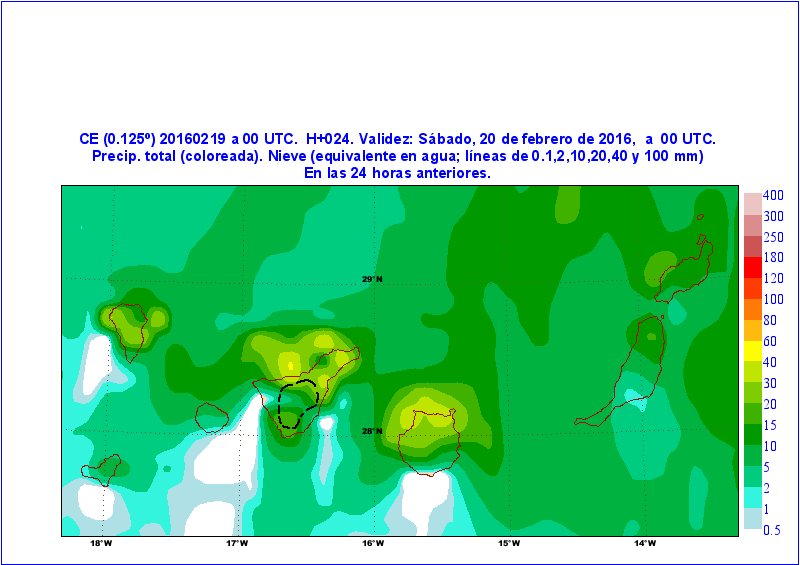Image resolution: width=800 pixels, height=565 pixels.
Task: Click the 300 mm legend color swatch
Action: (x=753, y=225)
